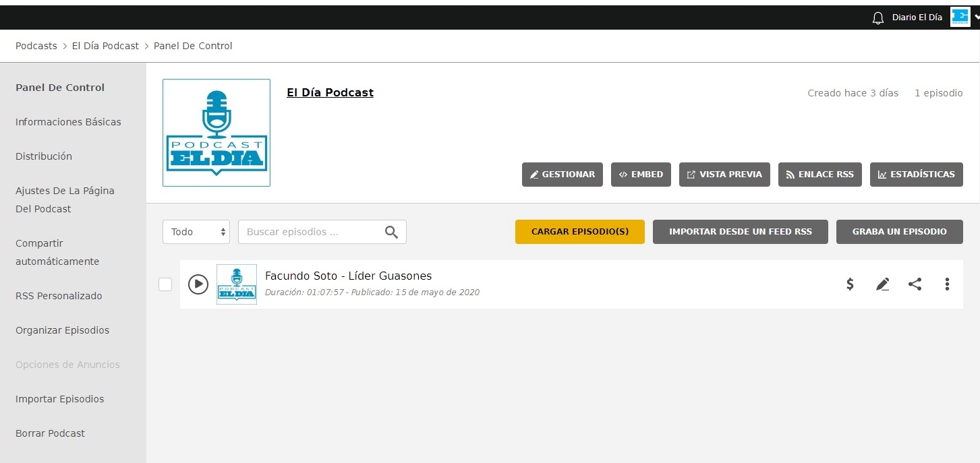The height and width of the screenshot is (463, 980).
Task: Open the three-dot episode options menu
Action: 947,284
